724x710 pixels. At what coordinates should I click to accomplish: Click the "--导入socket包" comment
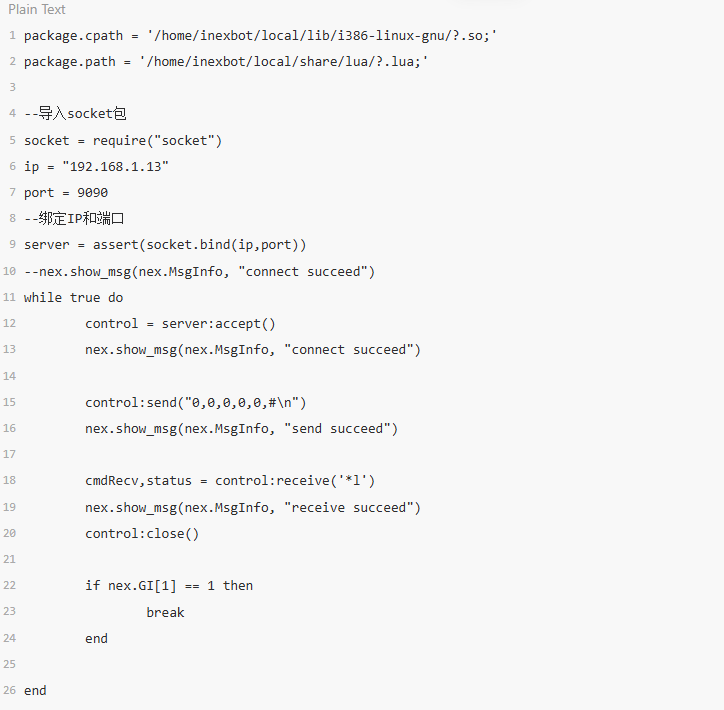pyautogui.click(x=75, y=114)
